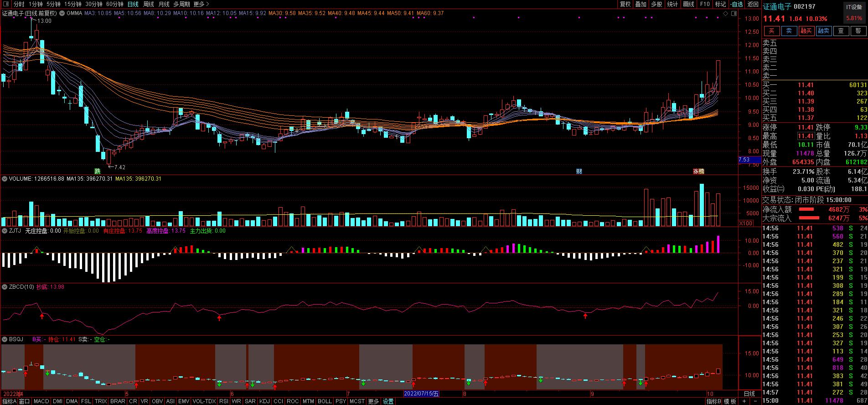Switch to 分时 intraday chart
The height and width of the screenshot is (405, 868).
coord(19,4)
